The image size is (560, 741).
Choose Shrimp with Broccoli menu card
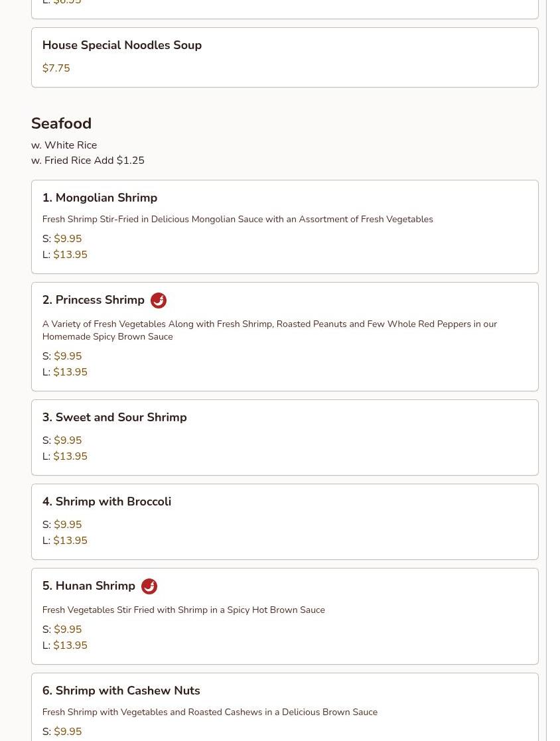pyautogui.click(x=285, y=521)
